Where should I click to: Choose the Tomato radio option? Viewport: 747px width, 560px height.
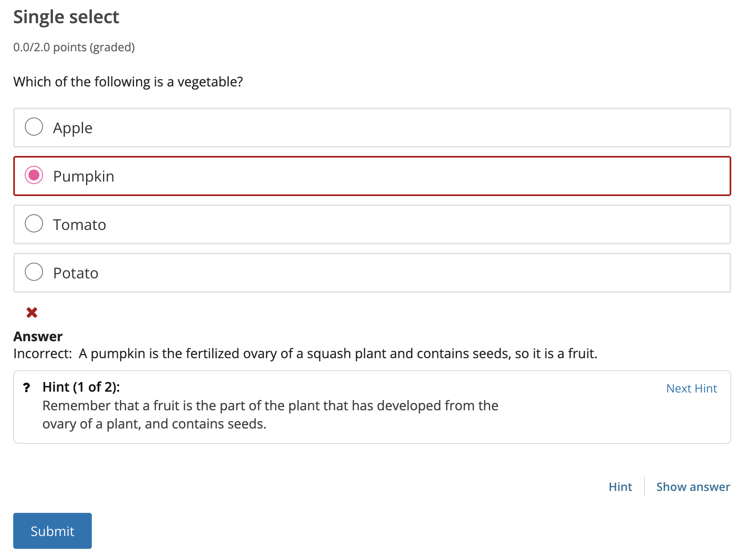34,224
